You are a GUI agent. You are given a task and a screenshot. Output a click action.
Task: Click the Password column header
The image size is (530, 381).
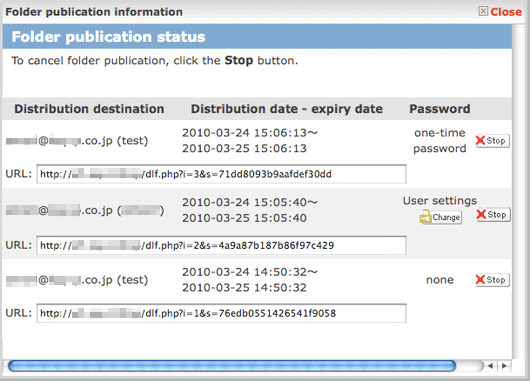coord(440,109)
